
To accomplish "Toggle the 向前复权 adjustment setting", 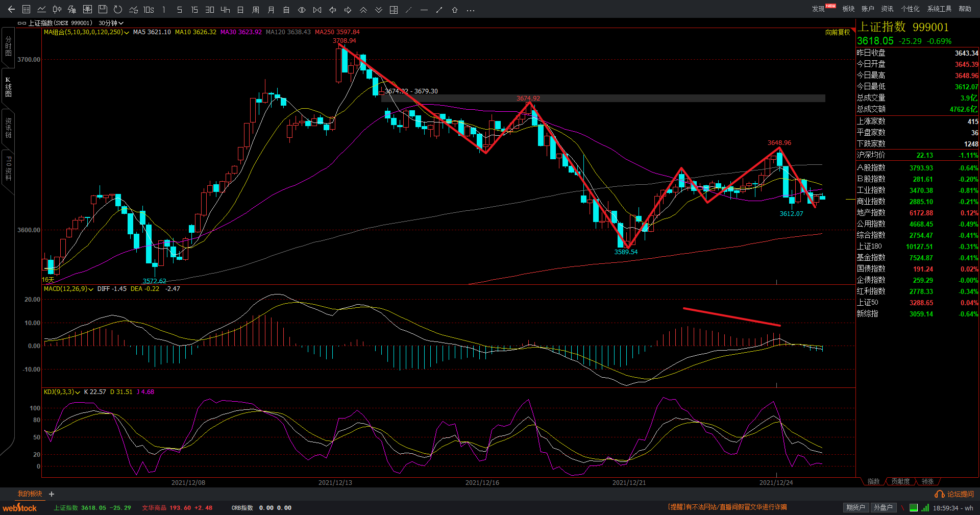I will click(838, 32).
